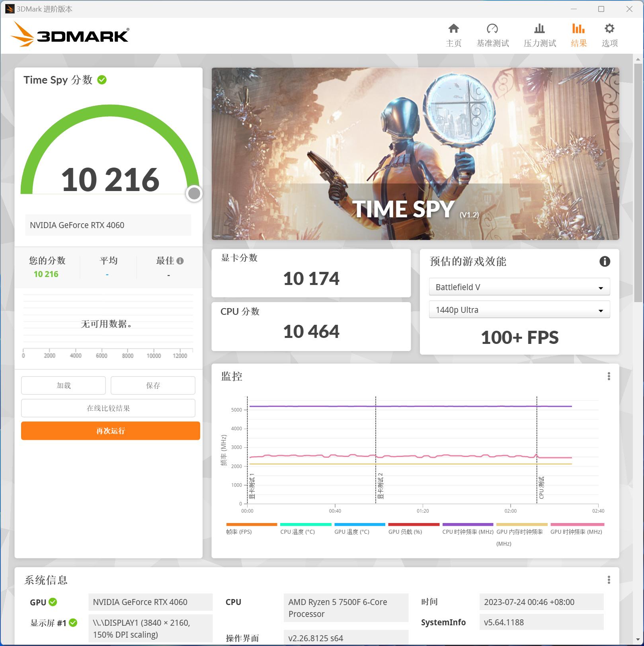Click the Time Spy banner image
Image resolution: width=644 pixels, height=646 pixels.
click(415, 154)
